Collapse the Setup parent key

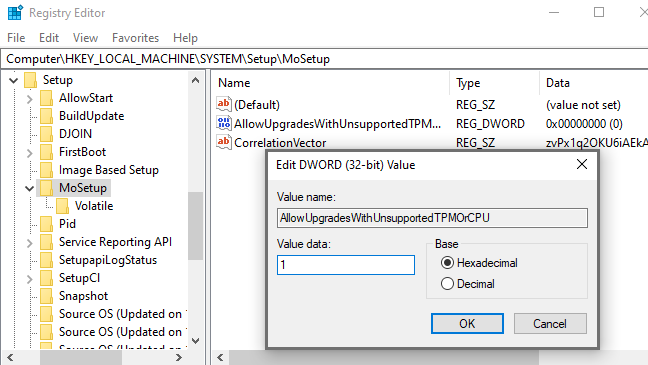[14, 80]
